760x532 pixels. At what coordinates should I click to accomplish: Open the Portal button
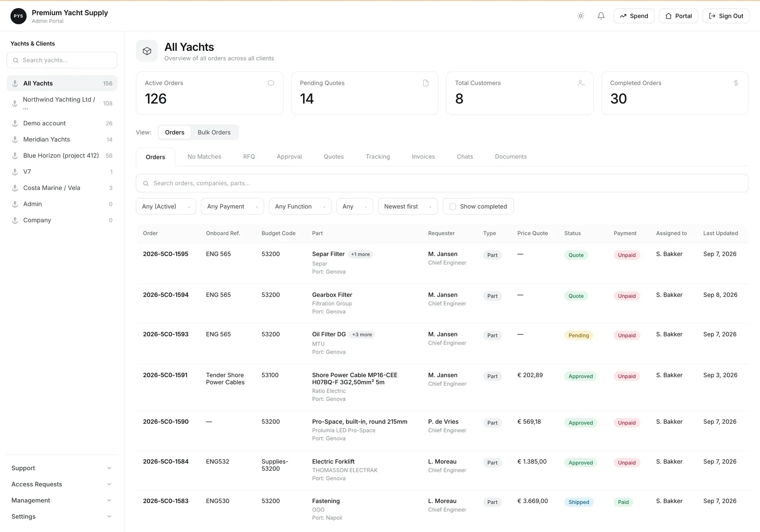[x=678, y=16]
